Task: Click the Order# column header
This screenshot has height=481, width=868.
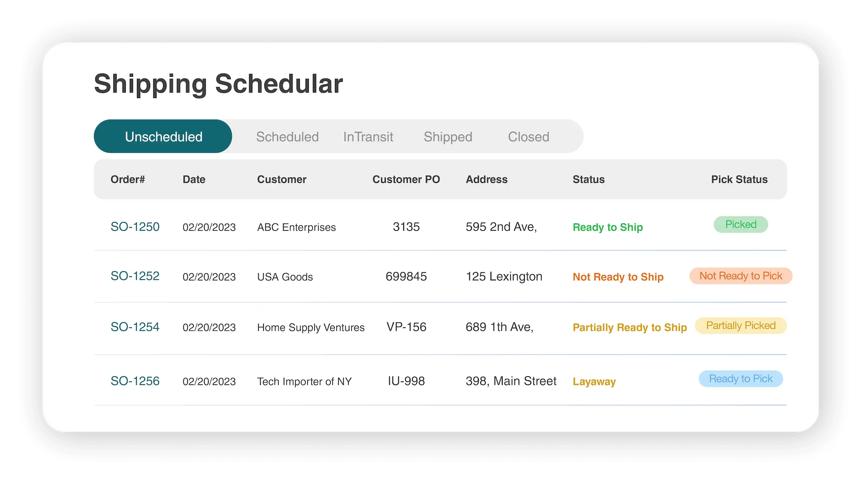Action: (128, 179)
